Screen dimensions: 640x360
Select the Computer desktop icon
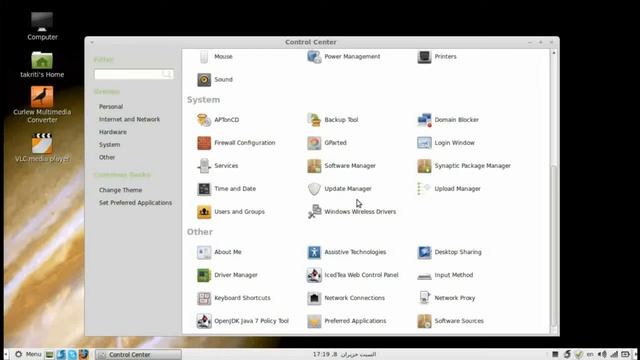[x=42, y=26]
